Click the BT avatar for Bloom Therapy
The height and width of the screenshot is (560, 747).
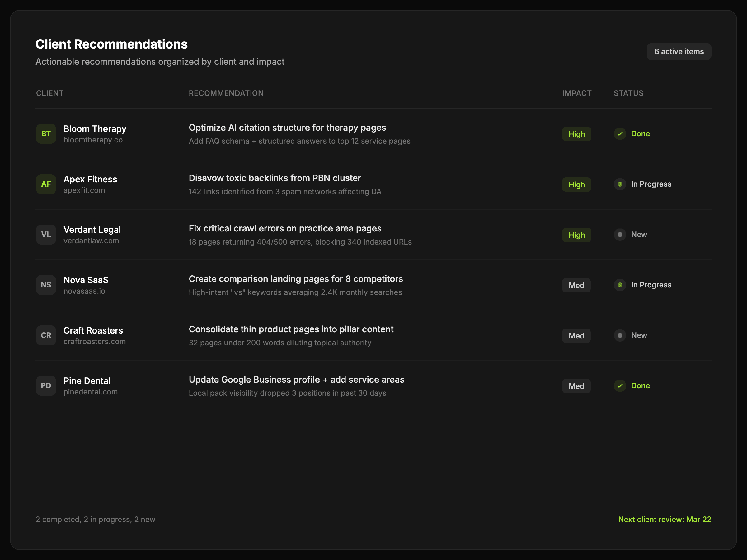click(x=46, y=134)
